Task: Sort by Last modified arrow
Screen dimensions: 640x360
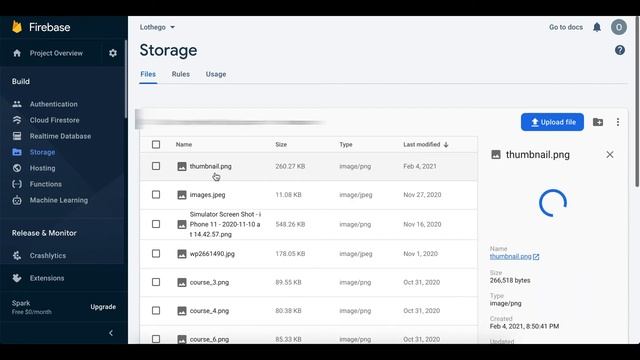Action: click(x=446, y=144)
